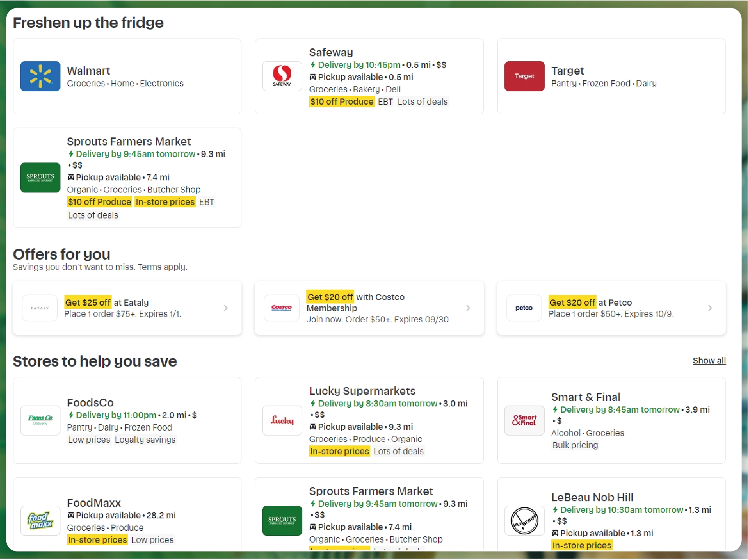Open the FoodsCo store title
The height and width of the screenshot is (560, 748).
90,402
